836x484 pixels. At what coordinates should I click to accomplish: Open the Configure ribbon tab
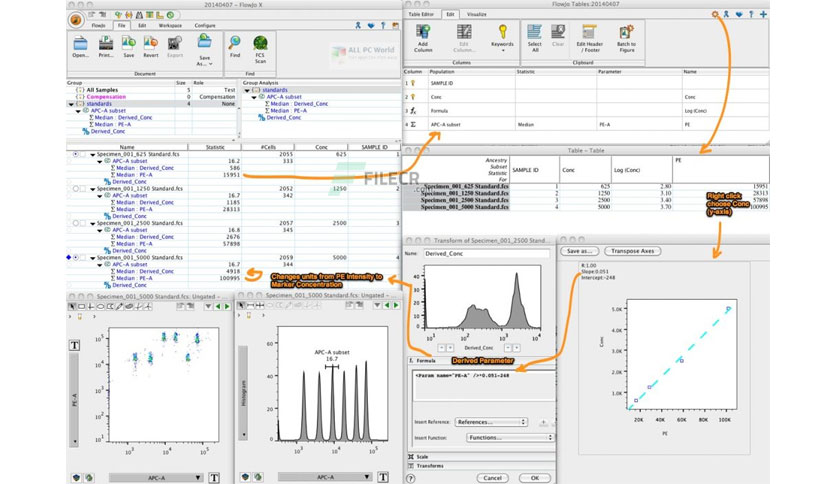click(205, 25)
